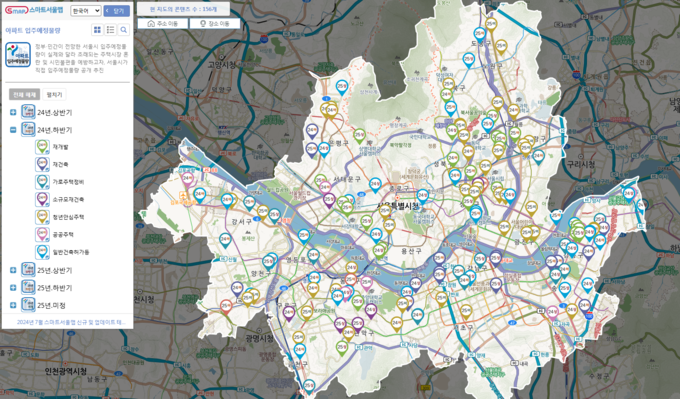680x399 pixels.
Task: Open search with the magnifier icon
Action: coord(124,29)
